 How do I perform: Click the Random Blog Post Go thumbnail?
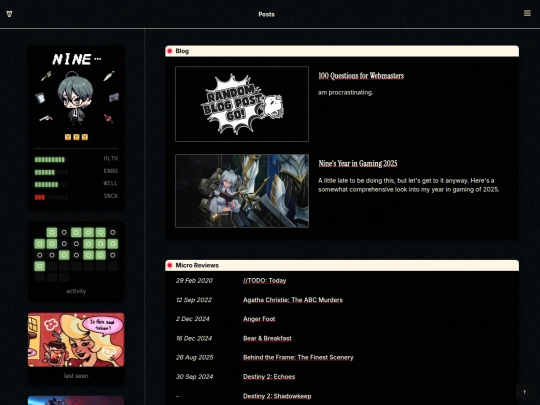coord(242,104)
